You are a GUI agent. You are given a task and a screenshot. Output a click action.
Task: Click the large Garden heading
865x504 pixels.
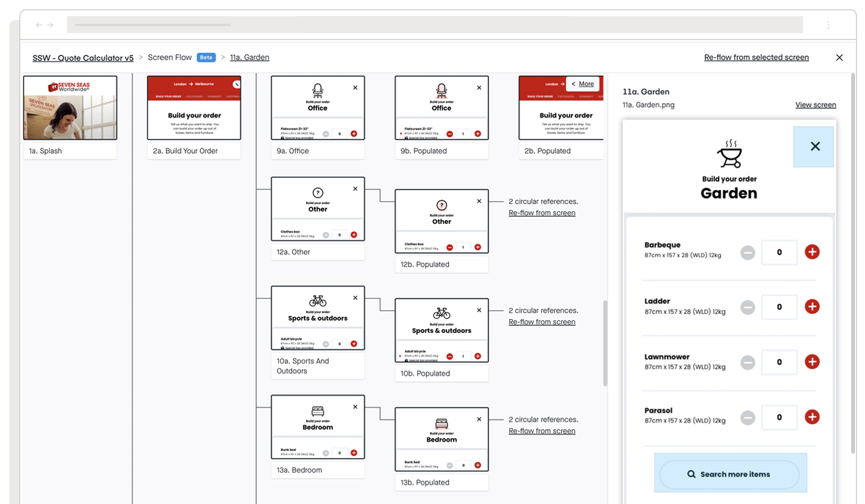point(729,193)
